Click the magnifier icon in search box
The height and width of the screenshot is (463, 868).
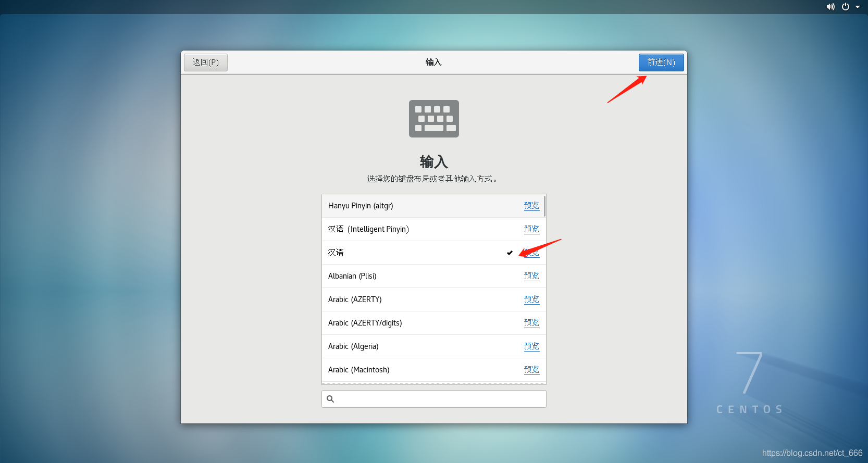330,399
